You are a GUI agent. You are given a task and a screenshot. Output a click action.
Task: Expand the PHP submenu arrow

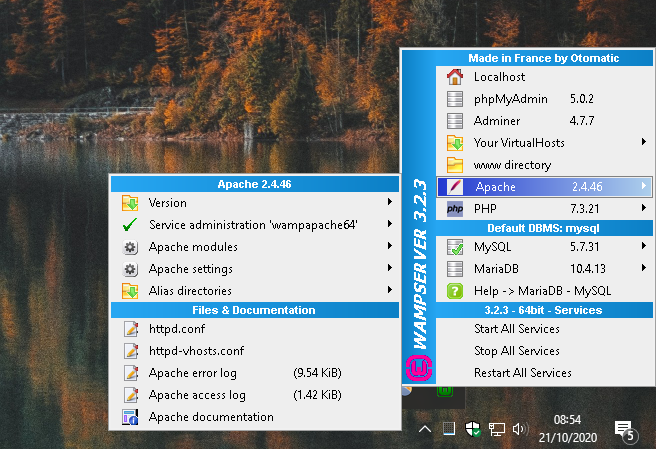click(x=644, y=208)
